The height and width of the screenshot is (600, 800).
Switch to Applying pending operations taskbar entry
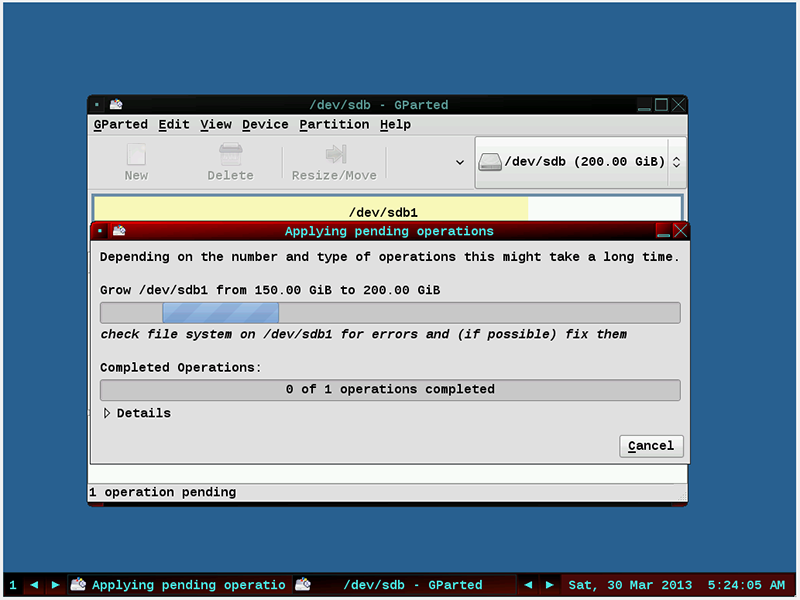point(179,585)
